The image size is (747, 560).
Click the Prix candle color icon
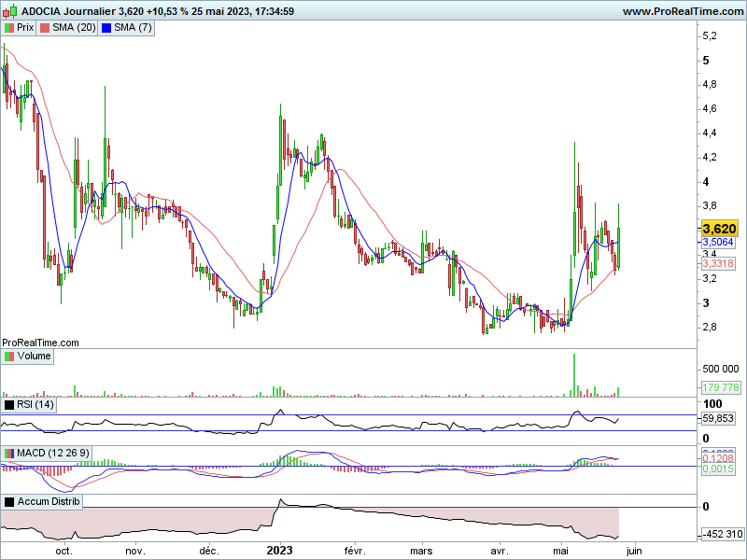9,28
